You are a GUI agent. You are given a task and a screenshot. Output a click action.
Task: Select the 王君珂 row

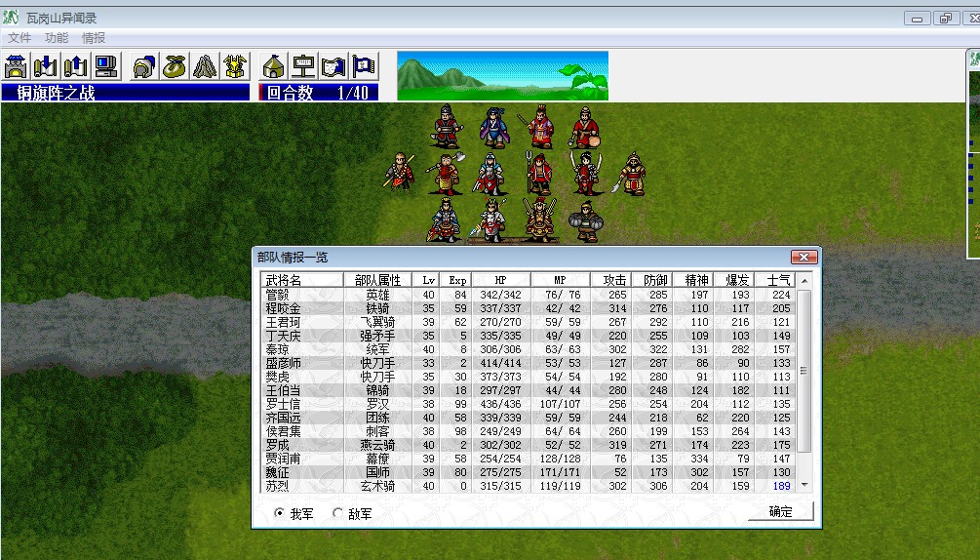[x=529, y=322]
